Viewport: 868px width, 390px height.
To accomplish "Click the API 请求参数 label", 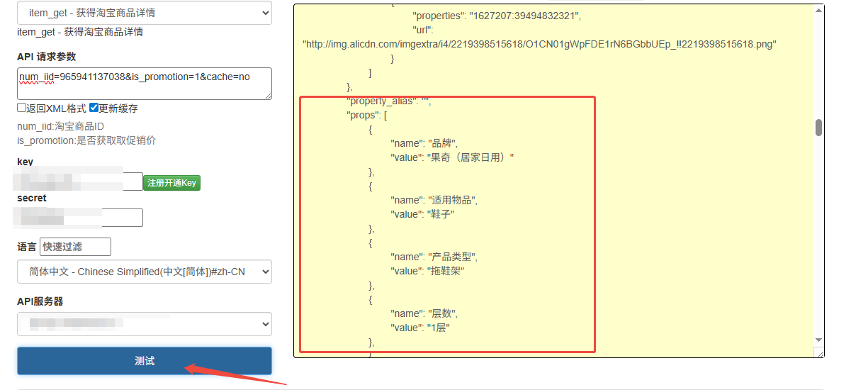I will 46,57.
